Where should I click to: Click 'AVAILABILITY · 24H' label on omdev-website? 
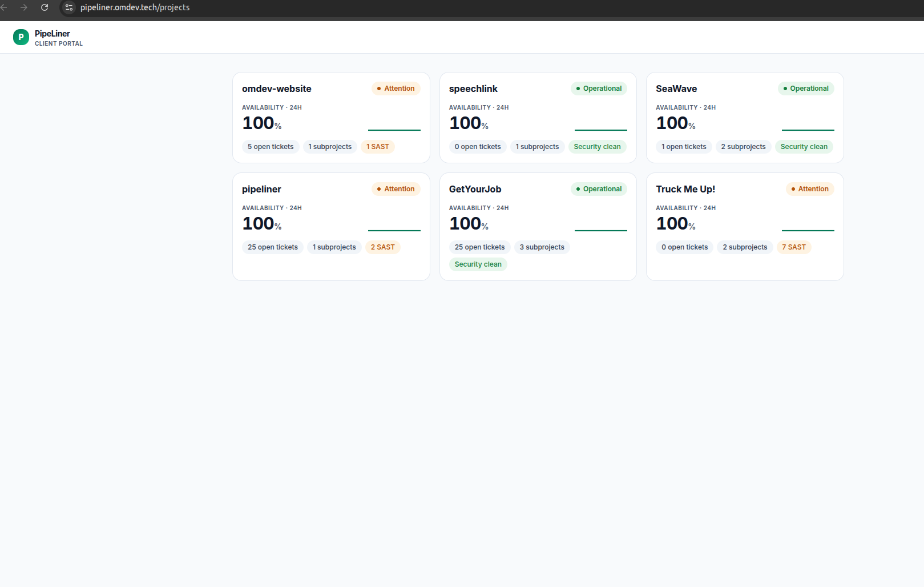[x=272, y=107]
